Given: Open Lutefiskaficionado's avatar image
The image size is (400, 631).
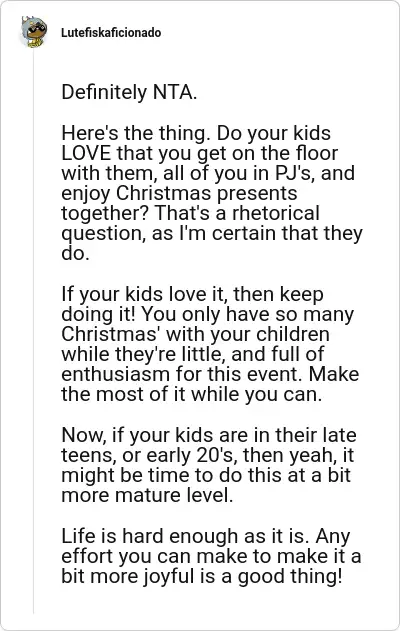Looking at the screenshot, I should [x=34, y=32].
